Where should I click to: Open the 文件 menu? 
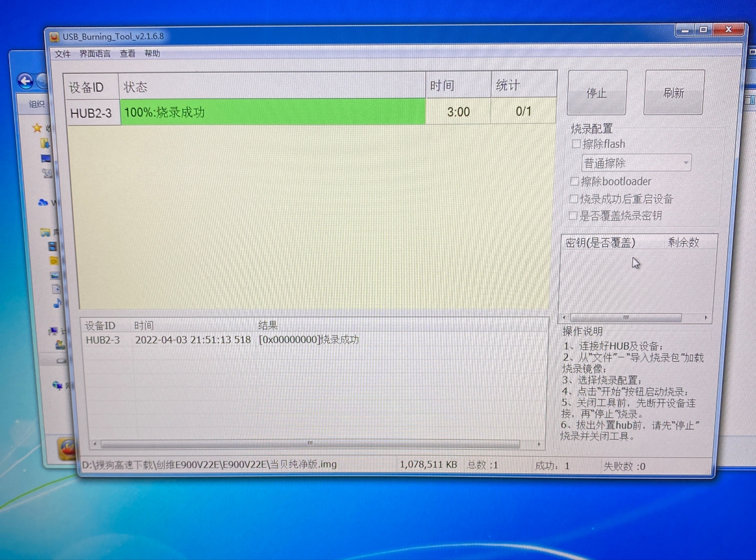(x=63, y=54)
